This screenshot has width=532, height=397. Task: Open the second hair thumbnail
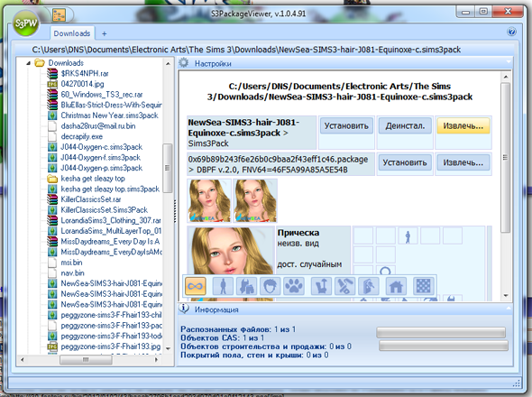pos(255,200)
